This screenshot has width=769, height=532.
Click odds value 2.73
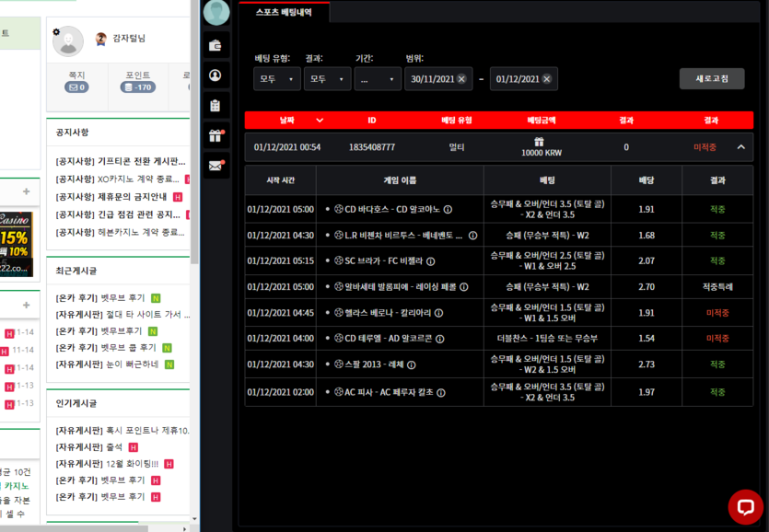point(647,364)
